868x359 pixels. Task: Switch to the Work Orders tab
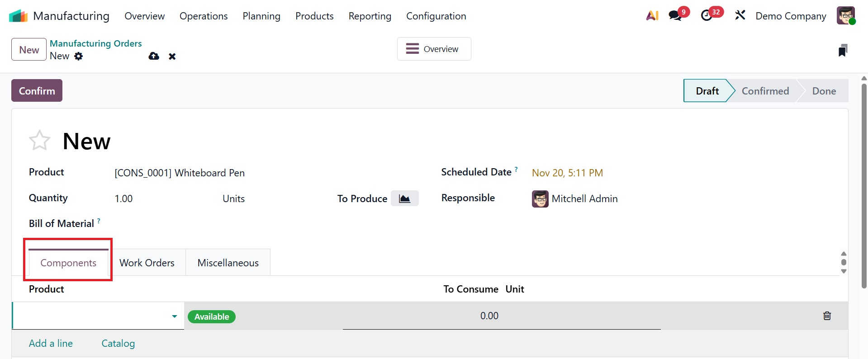tap(147, 263)
